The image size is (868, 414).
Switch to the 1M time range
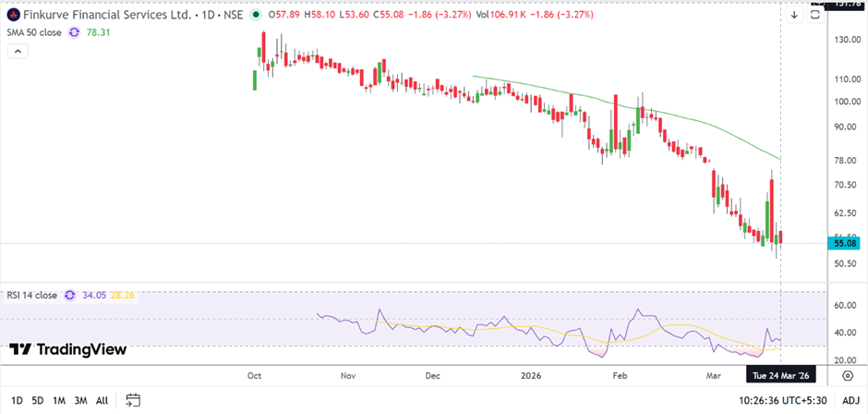58,400
